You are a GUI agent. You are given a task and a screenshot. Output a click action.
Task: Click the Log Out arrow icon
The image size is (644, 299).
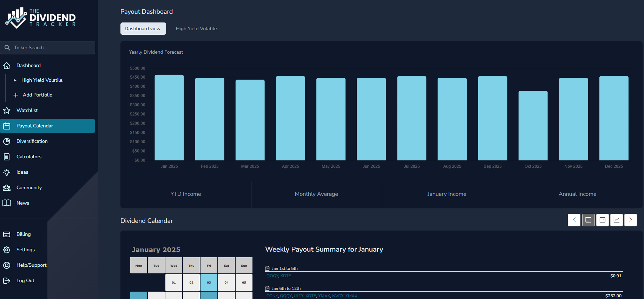click(x=7, y=281)
